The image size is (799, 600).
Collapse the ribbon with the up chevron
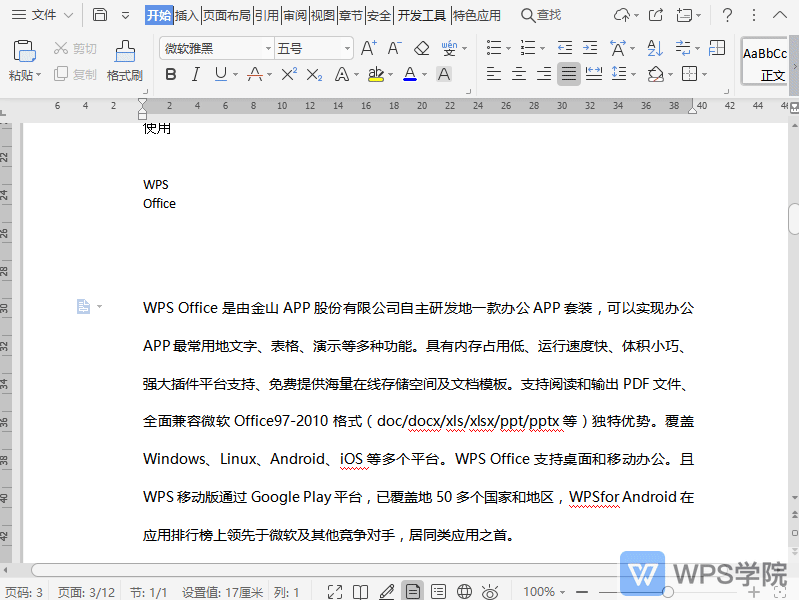coord(780,15)
